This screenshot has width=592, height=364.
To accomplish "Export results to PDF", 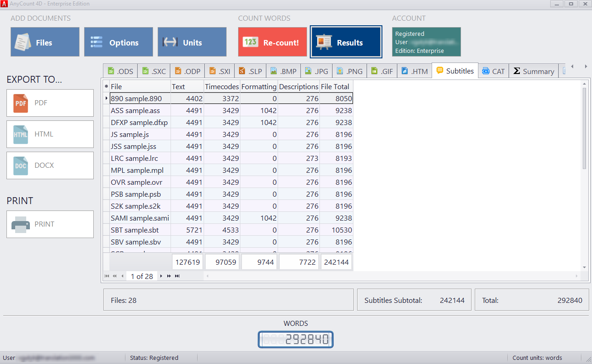I will pos(50,103).
